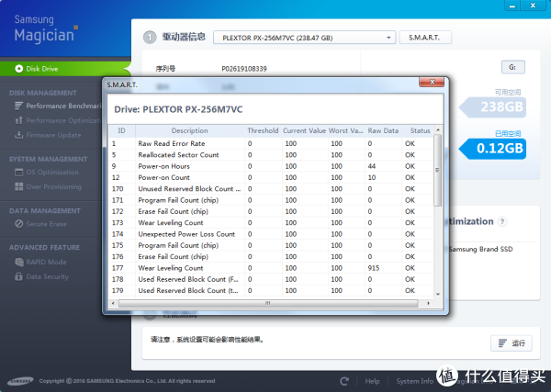Viewport: 551px width, 392px height.
Task: Sort by the Threshold column header
Action: point(263,130)
